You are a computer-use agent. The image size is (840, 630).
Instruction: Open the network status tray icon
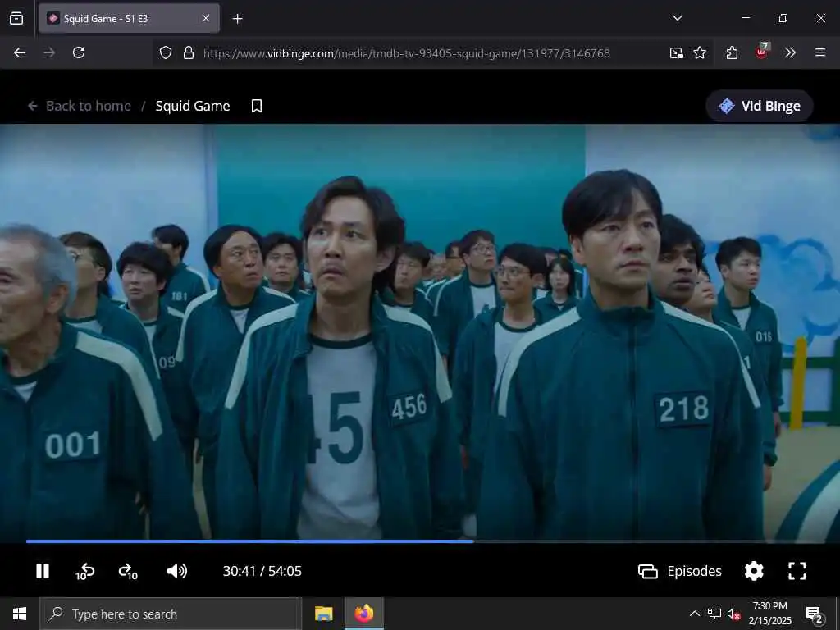click(714, 614)
